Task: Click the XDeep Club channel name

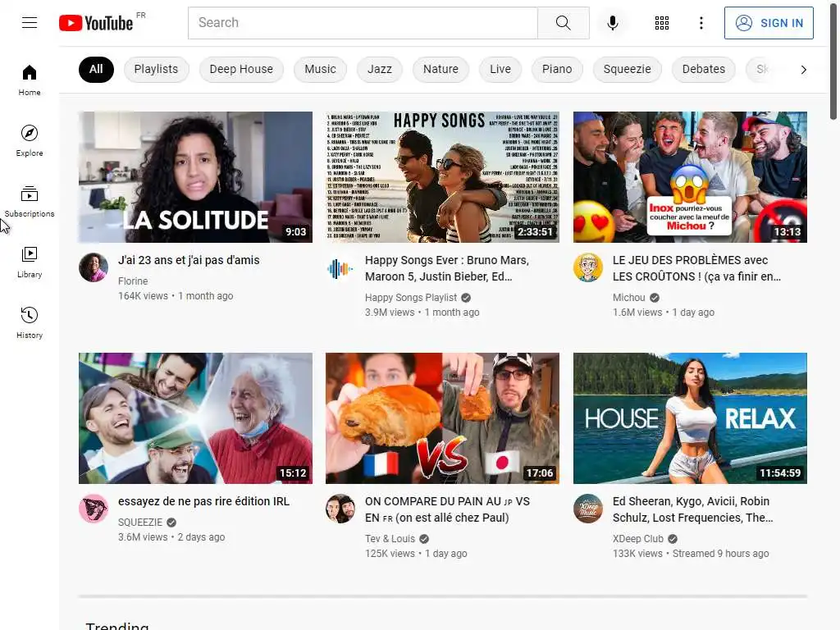Action: (638, 538)
